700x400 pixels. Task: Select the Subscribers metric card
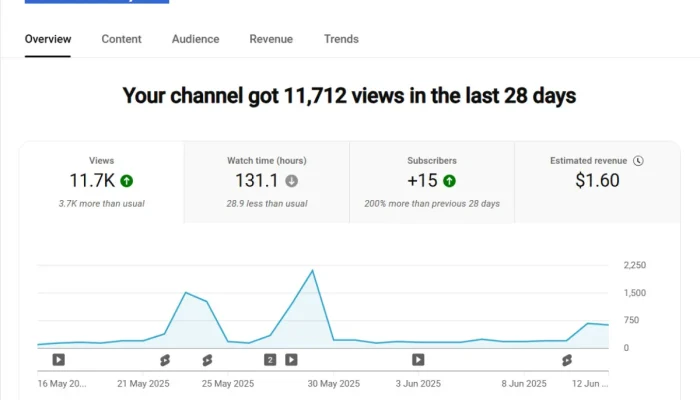(x=432, y=182)
